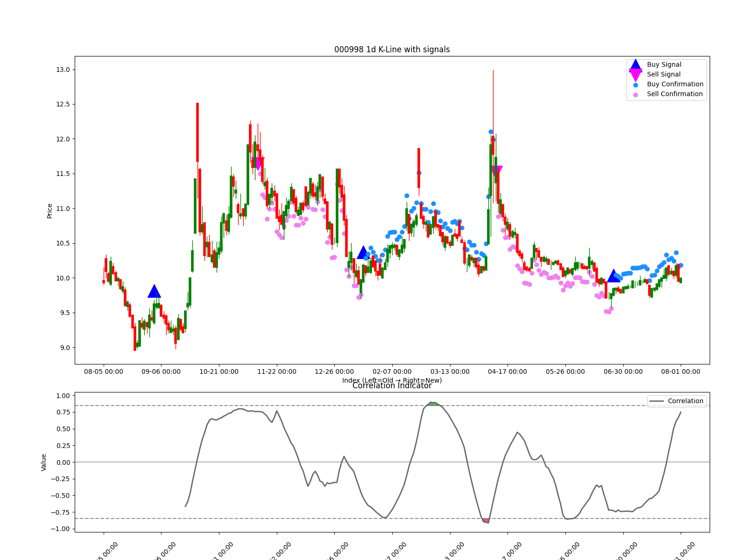The image size is (747, 560).
Task: Click the 13.0 price tick label
Action: (63, 70)
